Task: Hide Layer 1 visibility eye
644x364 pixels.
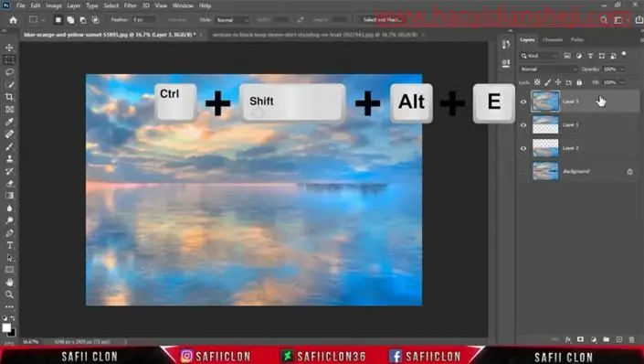Action: [x=523, y=125]
